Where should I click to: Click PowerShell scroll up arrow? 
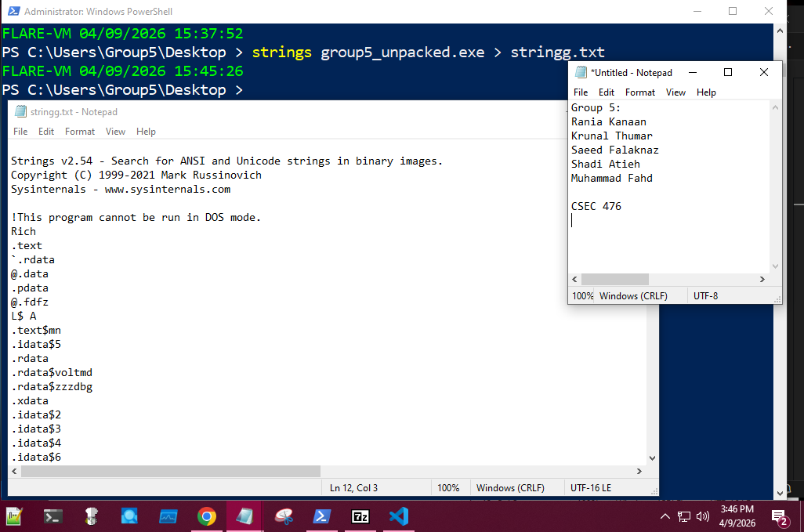(x=780, y=31)
